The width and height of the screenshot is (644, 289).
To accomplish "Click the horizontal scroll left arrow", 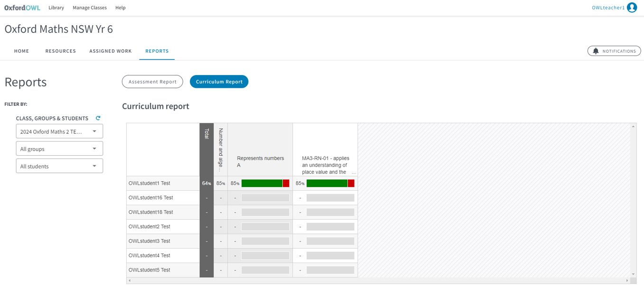I will coord(130,280).
